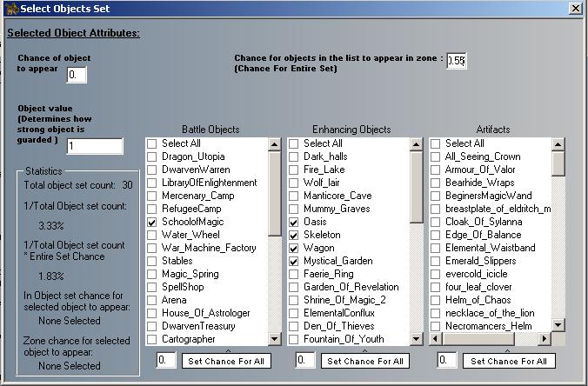Click the Chance of object to appear field

pyautogui.click(x=77, y=76)
